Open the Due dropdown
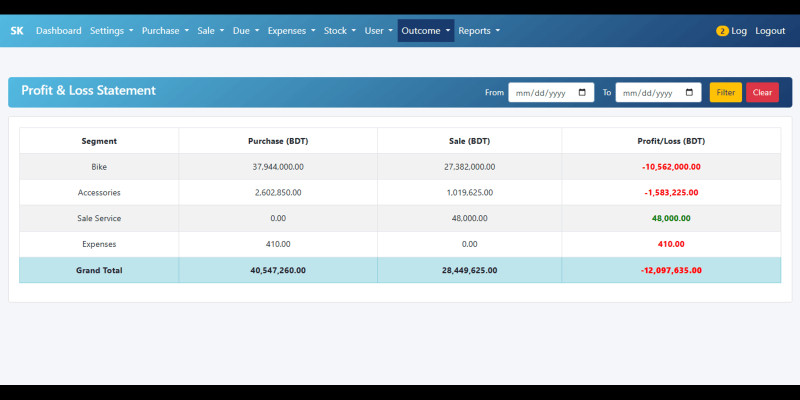800x400 pixels. (x=245, y=31)
